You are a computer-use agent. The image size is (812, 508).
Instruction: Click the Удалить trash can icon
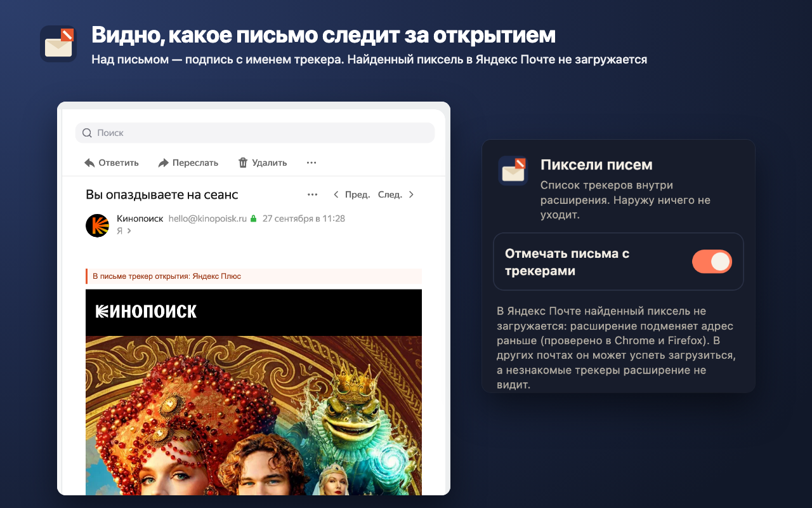pyautogui.click(x=243, y=163)
